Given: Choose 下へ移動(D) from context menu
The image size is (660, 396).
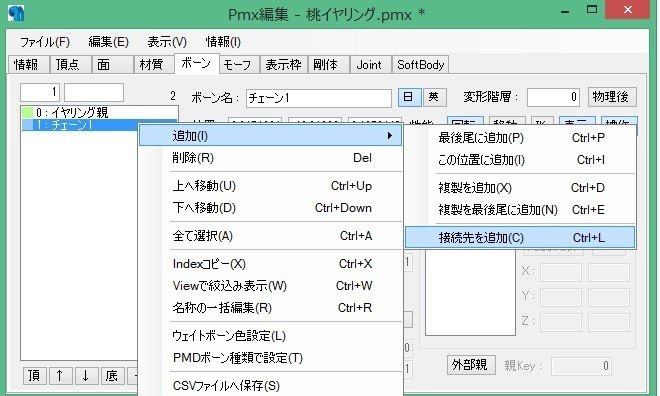Looking at the screenshot, I should tap(271, 208).
